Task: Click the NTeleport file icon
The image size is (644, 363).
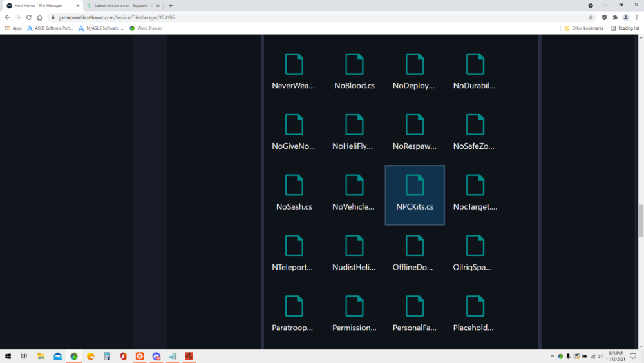Action: (x=294, y=246)
